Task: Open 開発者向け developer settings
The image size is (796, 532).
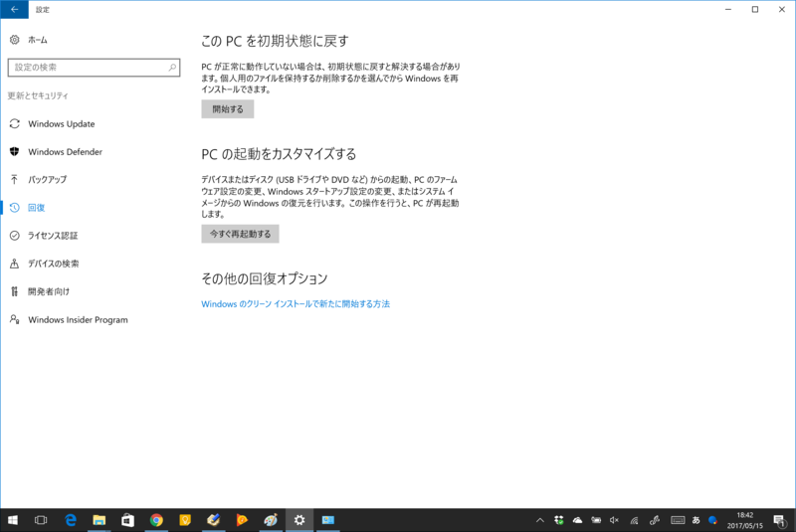Action: [x=49, y=291]
